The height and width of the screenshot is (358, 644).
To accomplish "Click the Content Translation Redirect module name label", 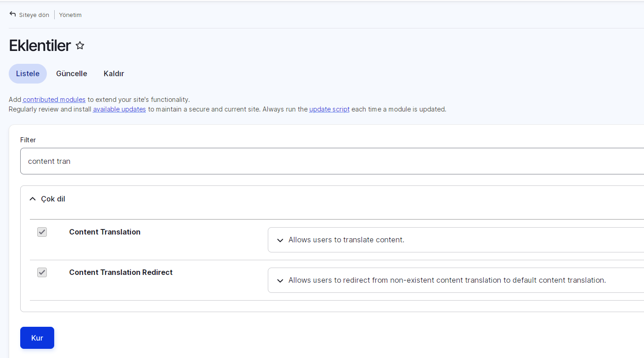I will pos(121,273).
